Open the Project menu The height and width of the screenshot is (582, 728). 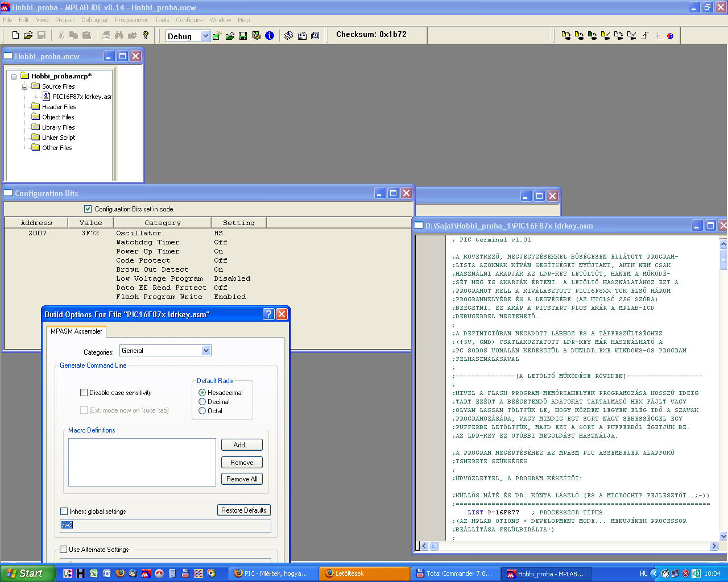click(x=65, y=20)
